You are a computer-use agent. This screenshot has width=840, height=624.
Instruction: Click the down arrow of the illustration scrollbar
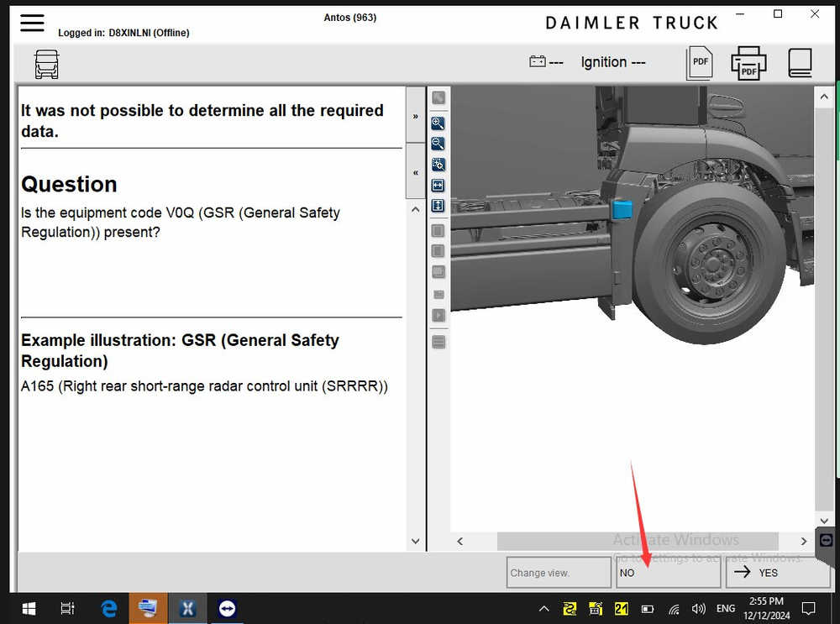tap(824, 521)
